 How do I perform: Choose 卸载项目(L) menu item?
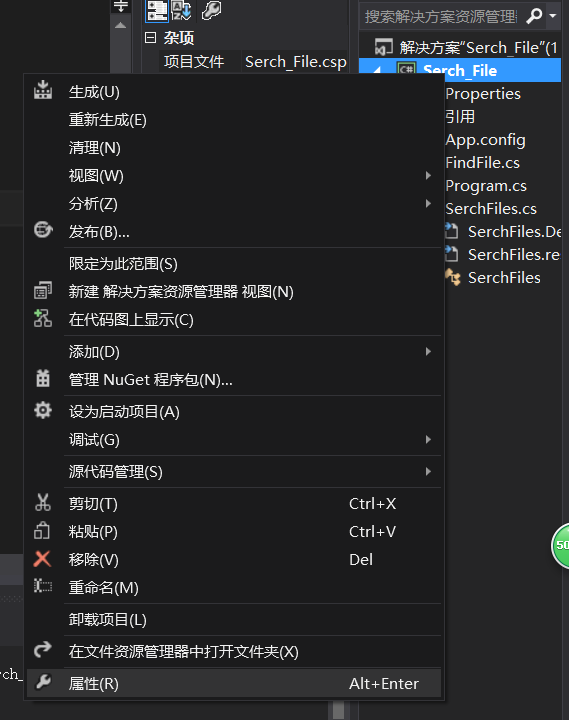(x=234, y=619)
